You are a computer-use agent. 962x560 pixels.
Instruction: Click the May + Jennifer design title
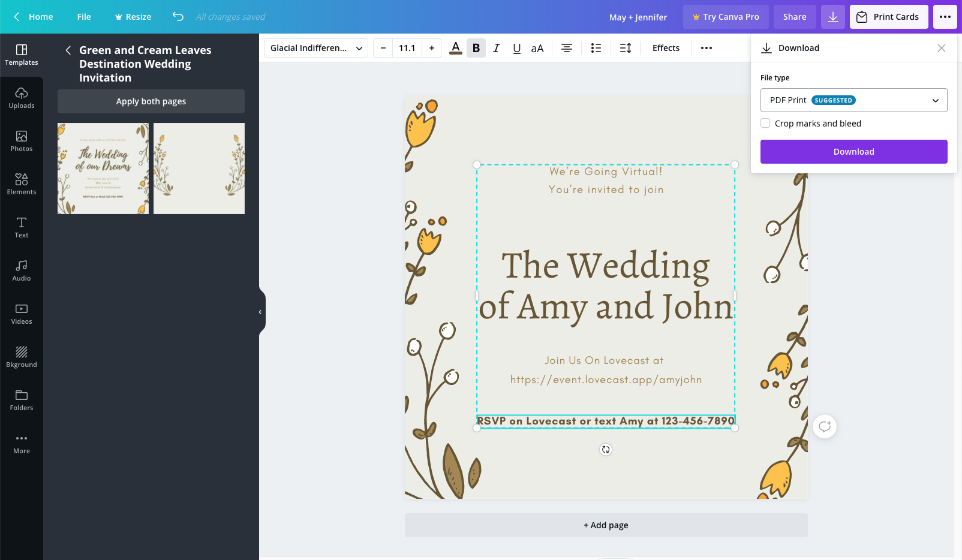point(638,17)
